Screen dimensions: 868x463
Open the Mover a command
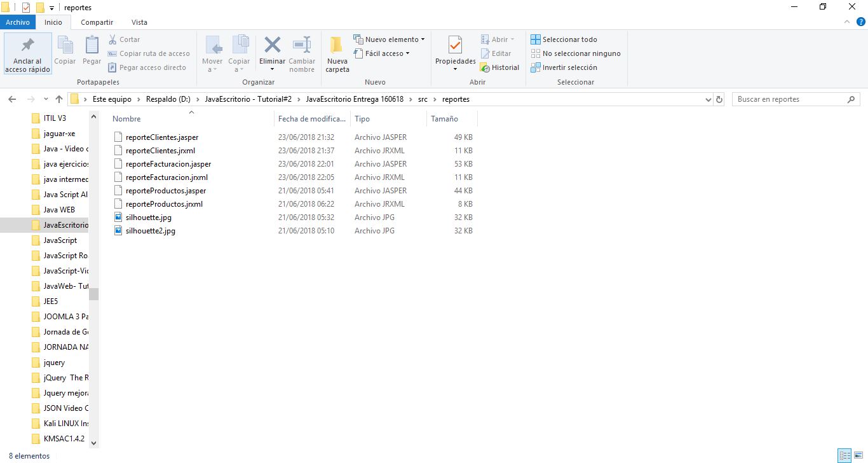[212, 53]
